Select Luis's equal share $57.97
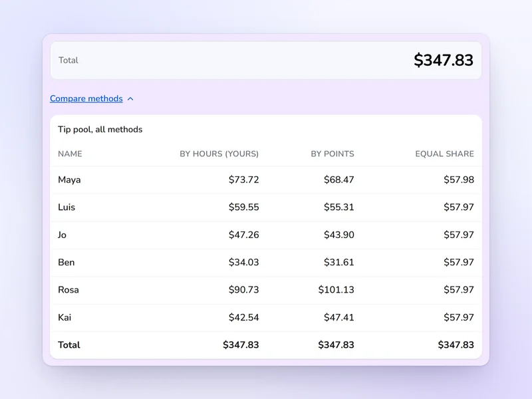Image resolution: width=532 pixels, height=399 pixels. [x=459, y=207]
